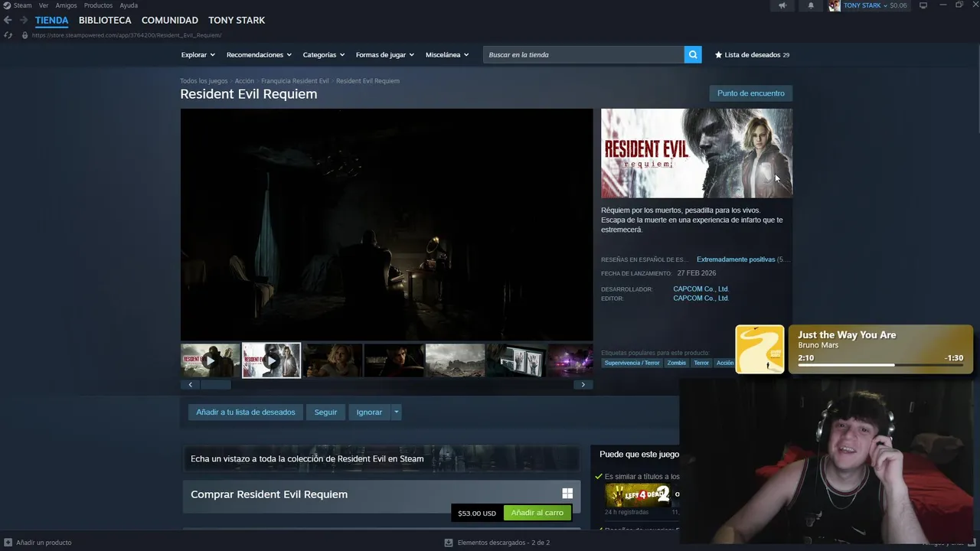Open Lista de deseados link

coord(753,55)
